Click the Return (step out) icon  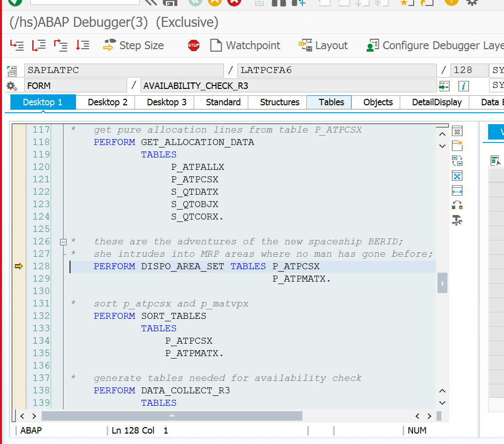click(x=61, y=45)
